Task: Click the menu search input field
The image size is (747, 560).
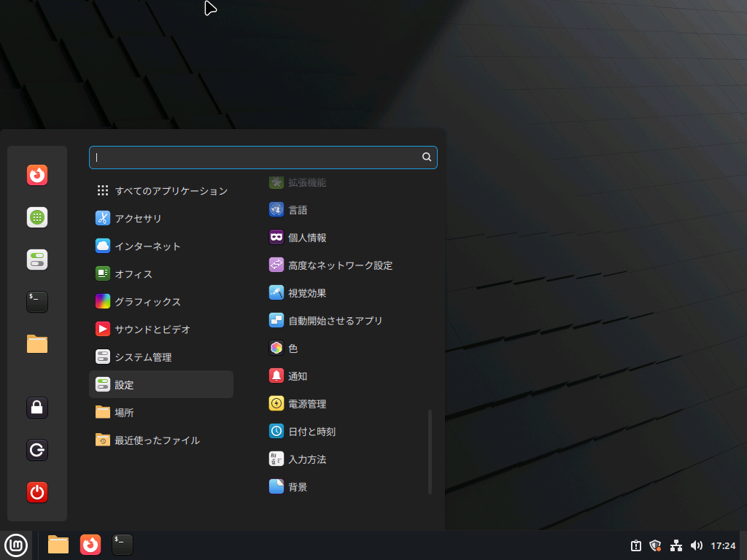Action: [x=255, y=157]
